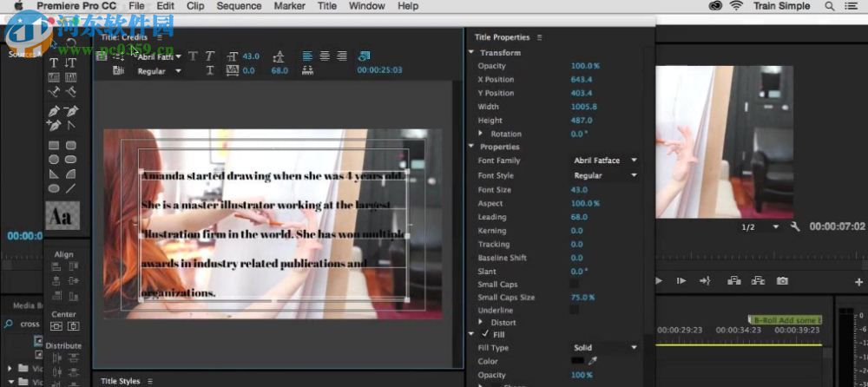Click the Wi-Fi icon in the menu bar

point(736,6)
